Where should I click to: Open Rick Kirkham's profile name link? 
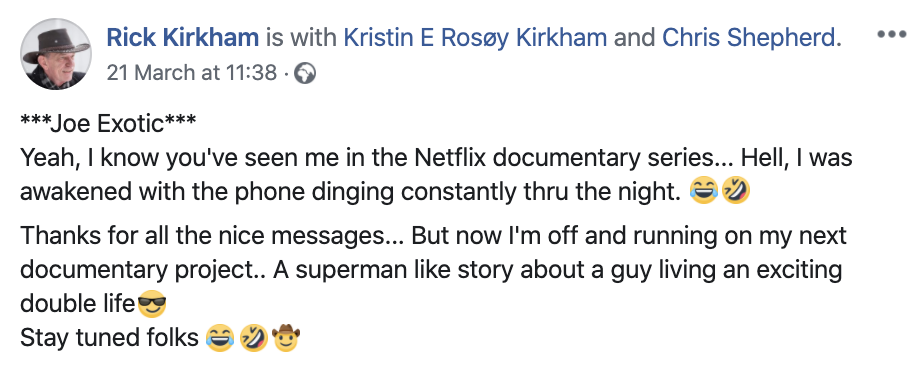pyautogui.click(x=183, y=38)
